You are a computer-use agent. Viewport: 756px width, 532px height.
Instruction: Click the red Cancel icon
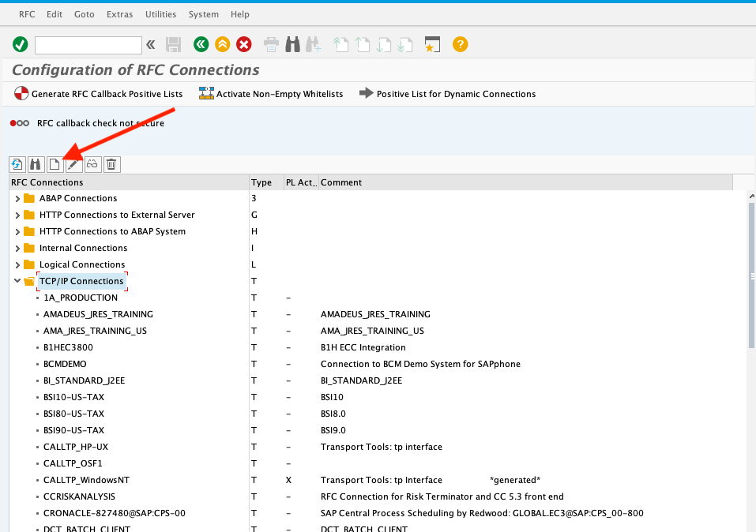click(244, 45)
